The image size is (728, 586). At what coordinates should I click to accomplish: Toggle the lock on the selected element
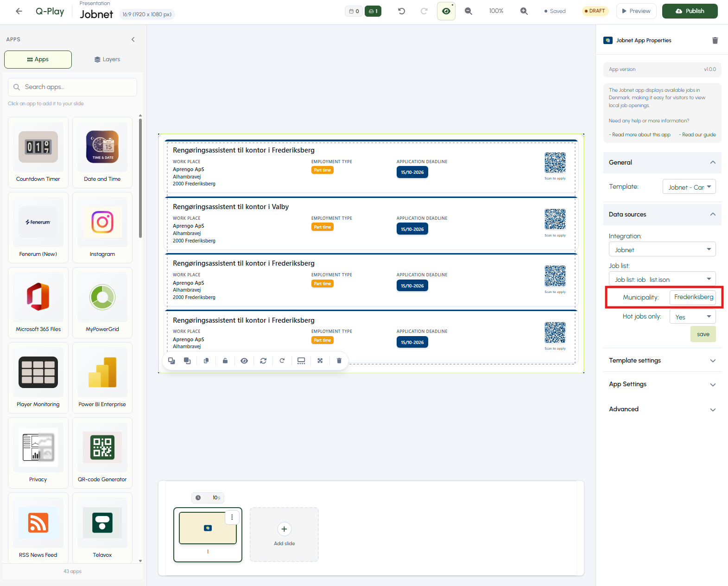225,361
